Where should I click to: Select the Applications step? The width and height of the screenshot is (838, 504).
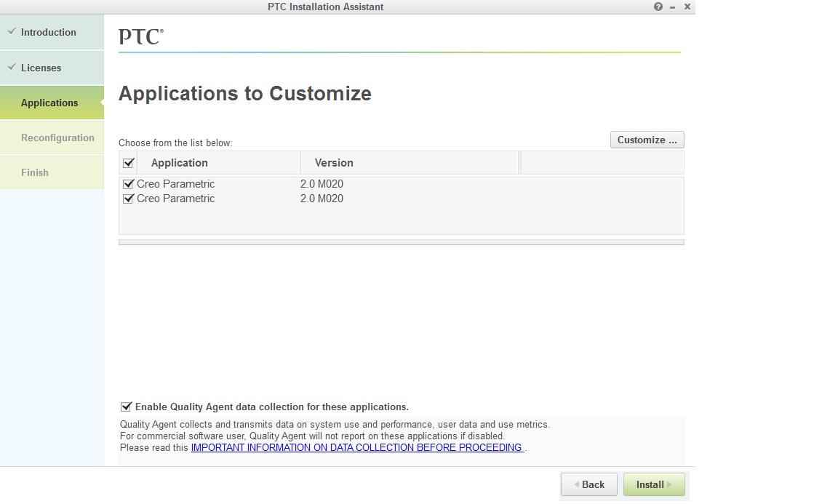coord(52,103)
